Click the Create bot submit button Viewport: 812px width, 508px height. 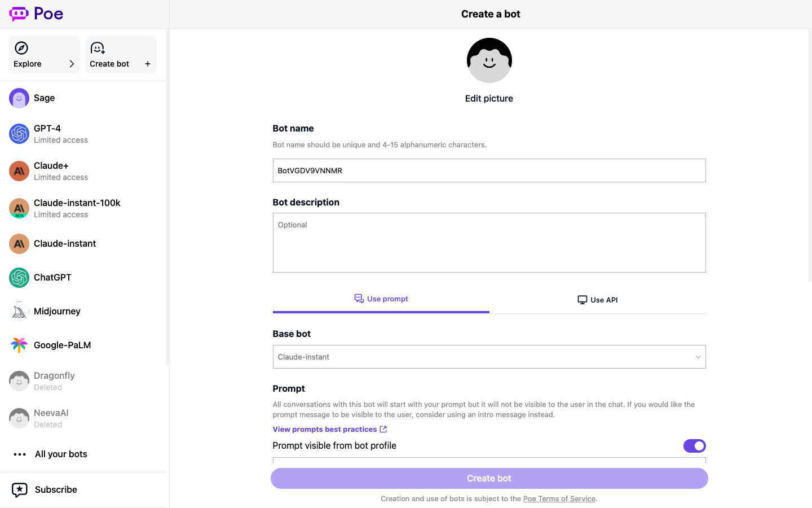[x=489, y=479]
